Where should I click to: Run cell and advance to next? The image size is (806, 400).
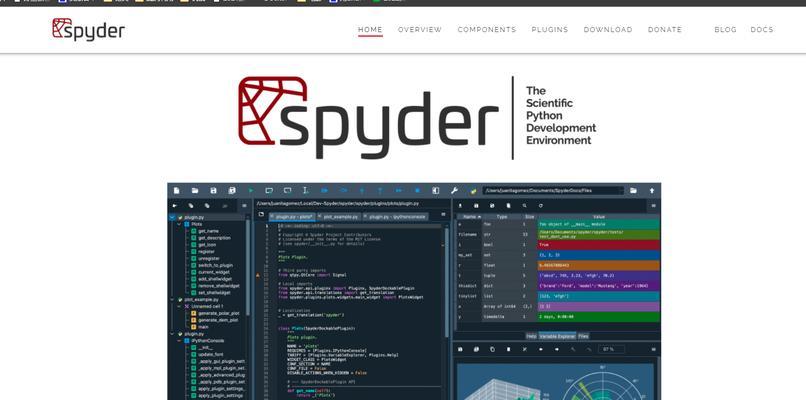click(287, 190)
